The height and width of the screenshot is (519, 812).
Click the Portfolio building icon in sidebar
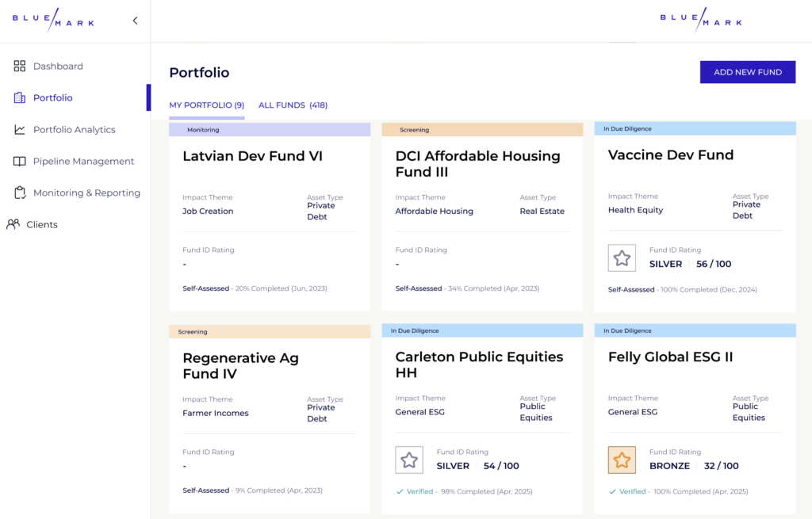coord(20,98)
